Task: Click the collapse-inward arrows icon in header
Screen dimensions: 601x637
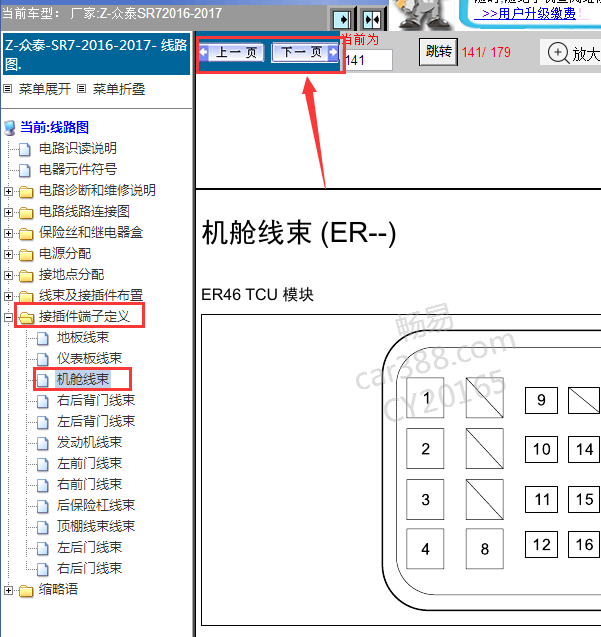Action: (x=372, y=19)
